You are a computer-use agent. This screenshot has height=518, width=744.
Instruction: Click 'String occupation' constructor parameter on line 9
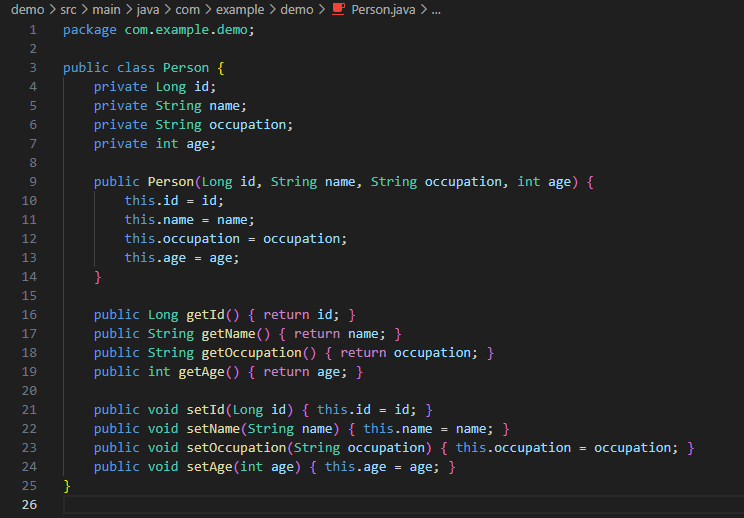pos(436,182)
